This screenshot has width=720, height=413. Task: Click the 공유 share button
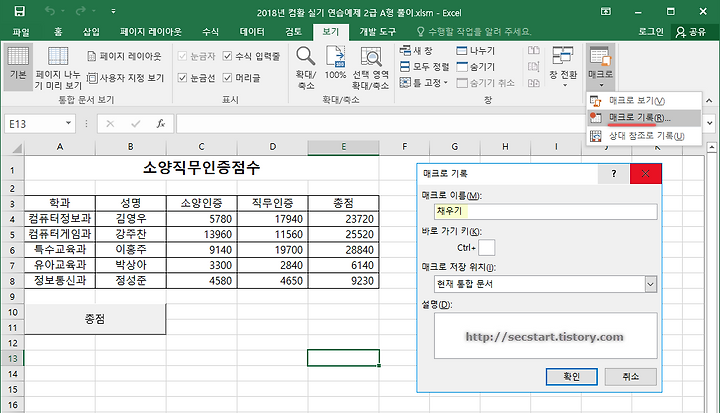click(692, 32)
